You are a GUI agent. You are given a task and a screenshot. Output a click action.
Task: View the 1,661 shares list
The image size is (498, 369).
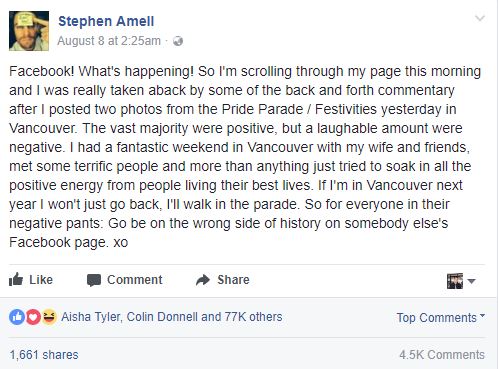point(44,355)
